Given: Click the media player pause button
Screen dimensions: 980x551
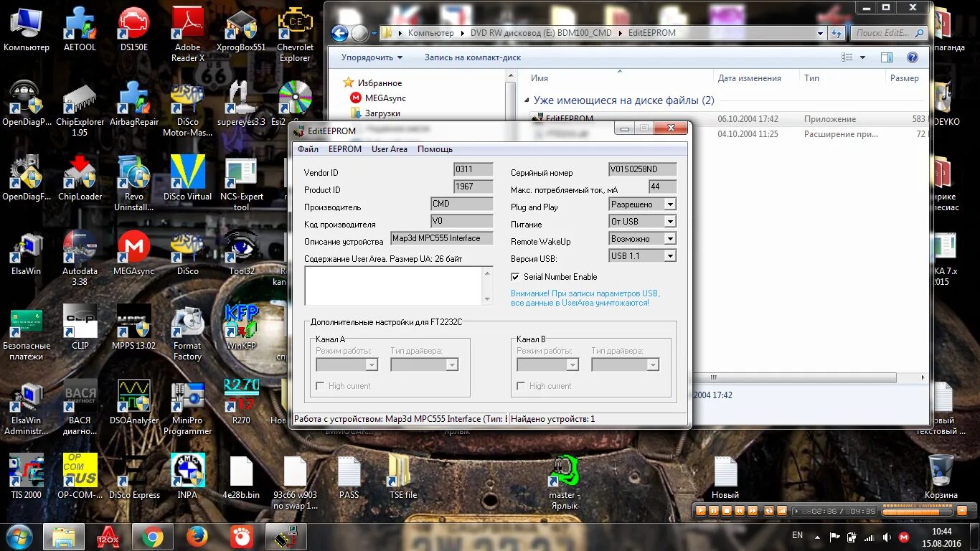Looking at the screenshot, I should (715, 511).
